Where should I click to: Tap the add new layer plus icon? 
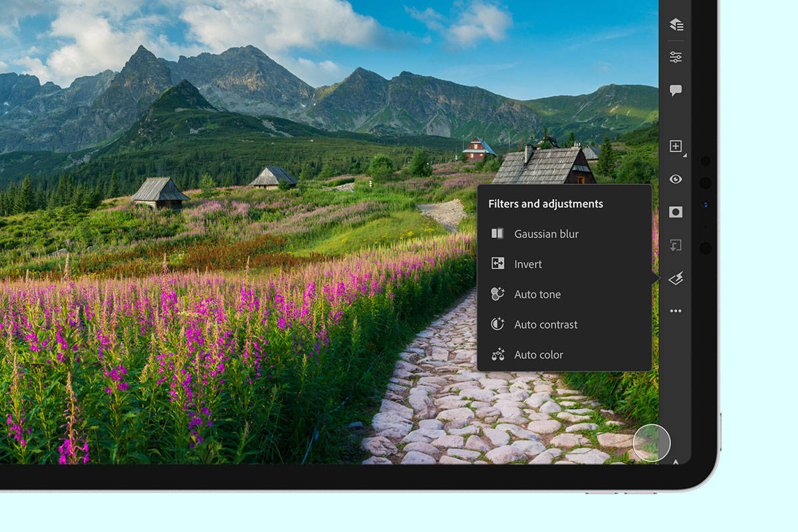coord(676,146)
